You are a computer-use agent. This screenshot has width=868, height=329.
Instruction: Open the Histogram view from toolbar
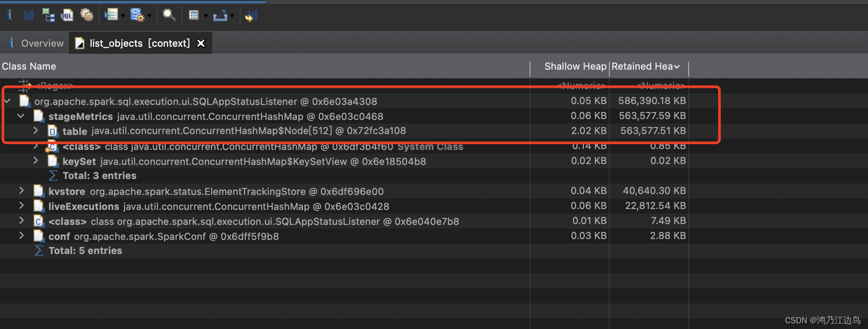[x=29, y=15]
